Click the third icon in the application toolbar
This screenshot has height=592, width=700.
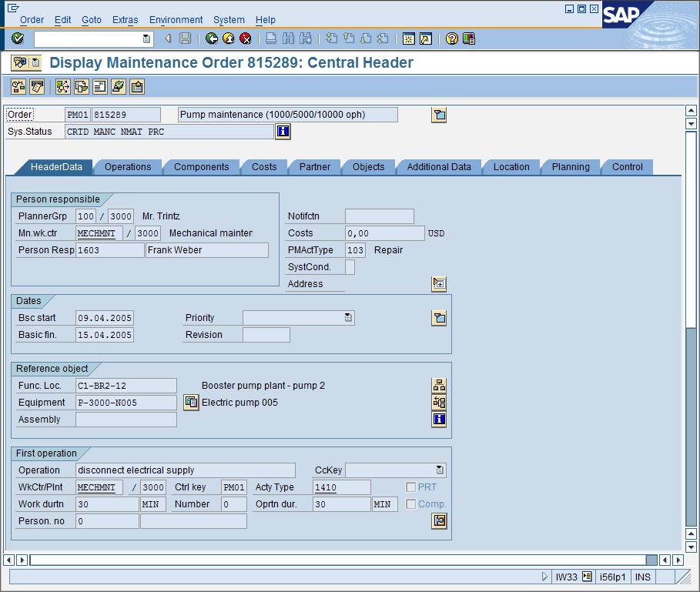[x=63, y=86]
